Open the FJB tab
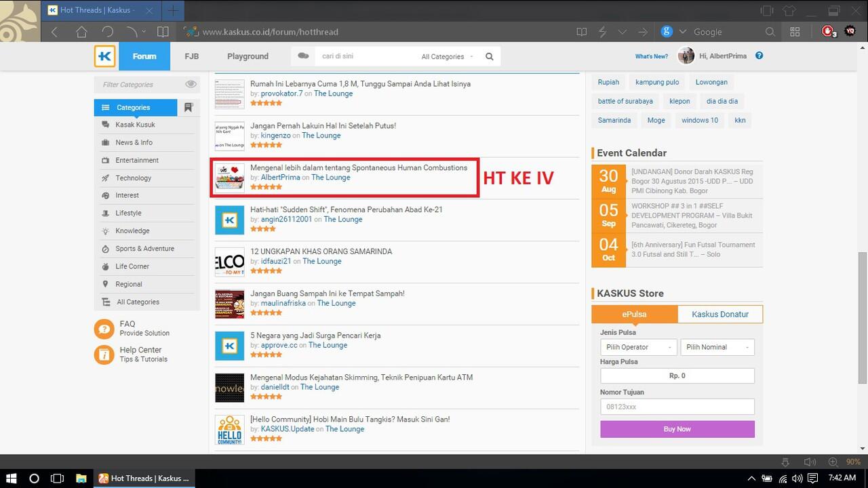Screen dimensions: 868x488 pos(192,56)
